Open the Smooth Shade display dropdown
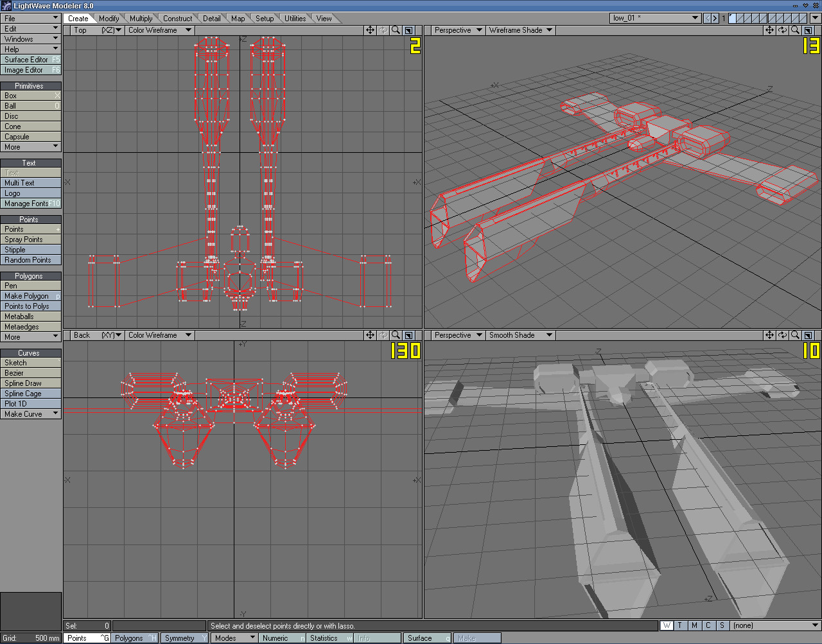The height and width of the screenshot is (644, 822). [520, 335]
